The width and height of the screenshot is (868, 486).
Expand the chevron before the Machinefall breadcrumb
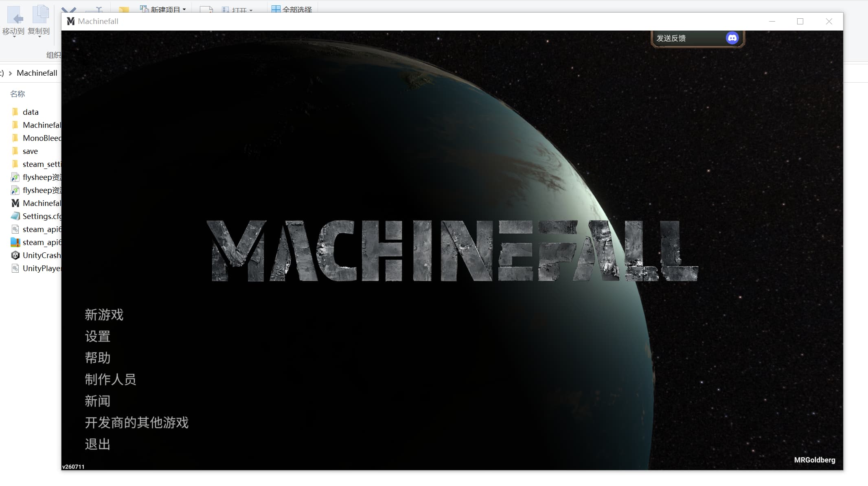(11, 73)
